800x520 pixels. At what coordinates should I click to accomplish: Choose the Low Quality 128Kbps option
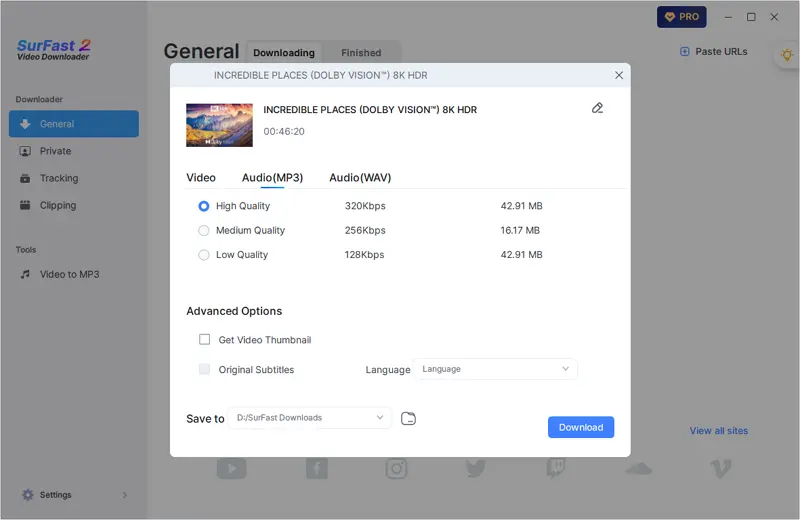(x=204, y=255)
